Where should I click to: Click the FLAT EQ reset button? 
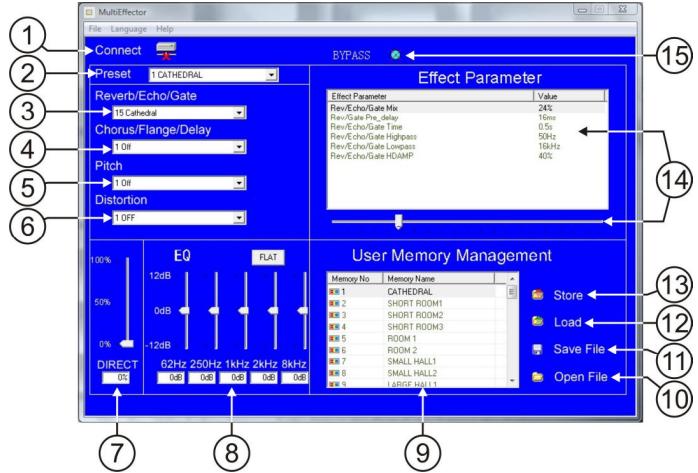click(268, 257)
